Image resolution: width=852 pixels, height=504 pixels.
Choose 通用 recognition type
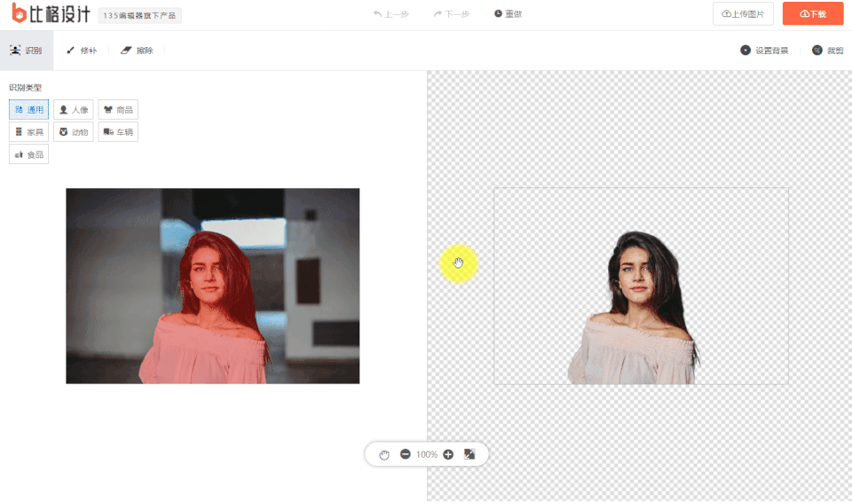[28, 110]
